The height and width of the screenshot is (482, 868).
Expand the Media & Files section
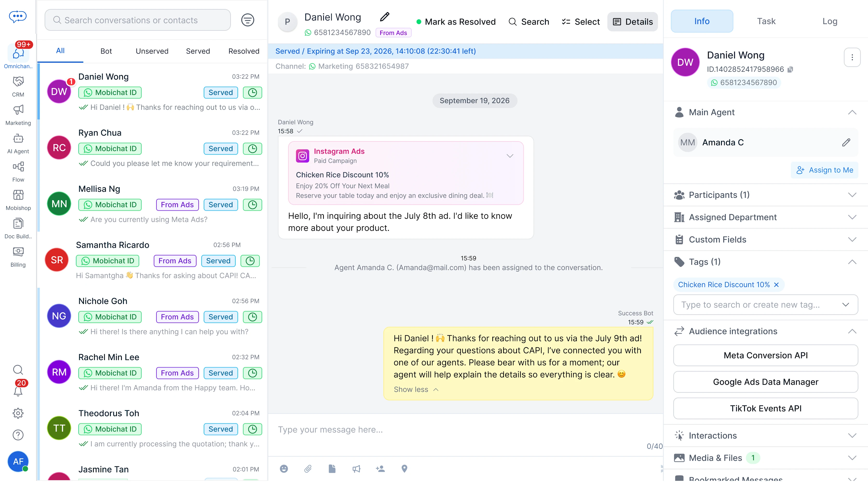point(852,458)
